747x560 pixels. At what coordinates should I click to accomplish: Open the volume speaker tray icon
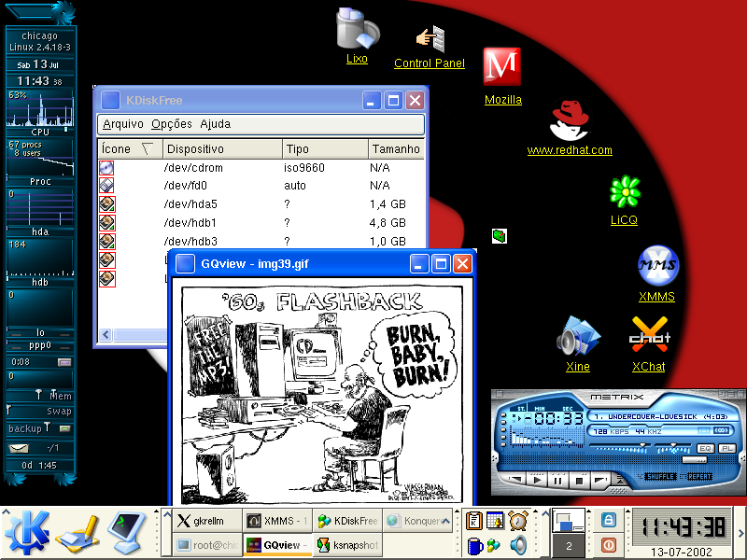(518, 545)
